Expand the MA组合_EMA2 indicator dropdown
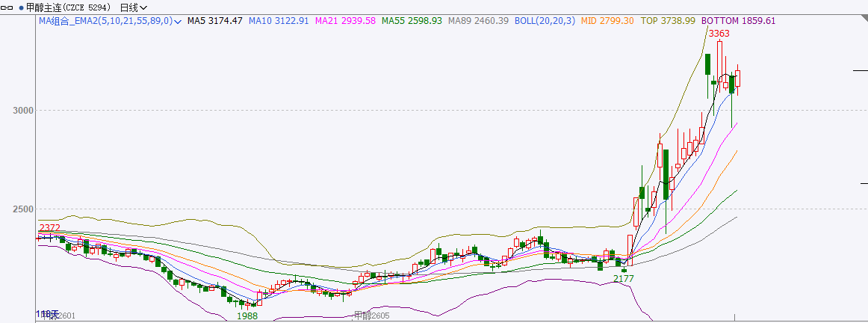The height and width of the screenshot is (323, 868). [x=178, y=22]
